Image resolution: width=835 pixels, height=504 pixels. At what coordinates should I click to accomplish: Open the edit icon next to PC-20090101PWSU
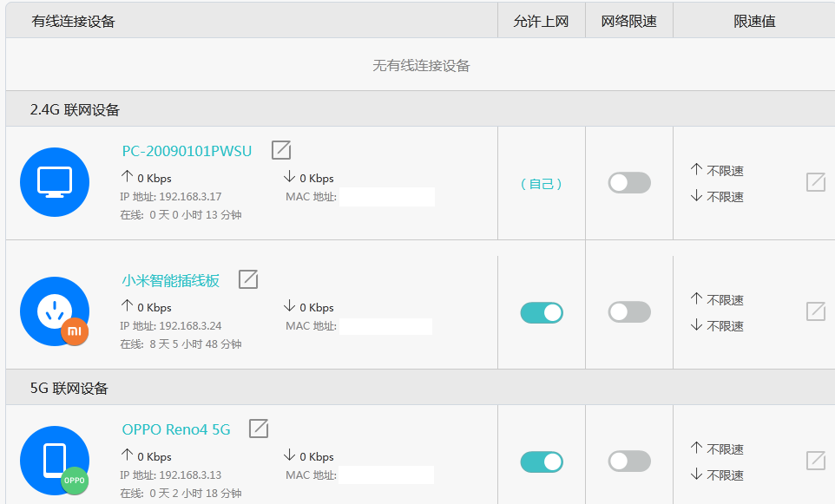[280, 150]
